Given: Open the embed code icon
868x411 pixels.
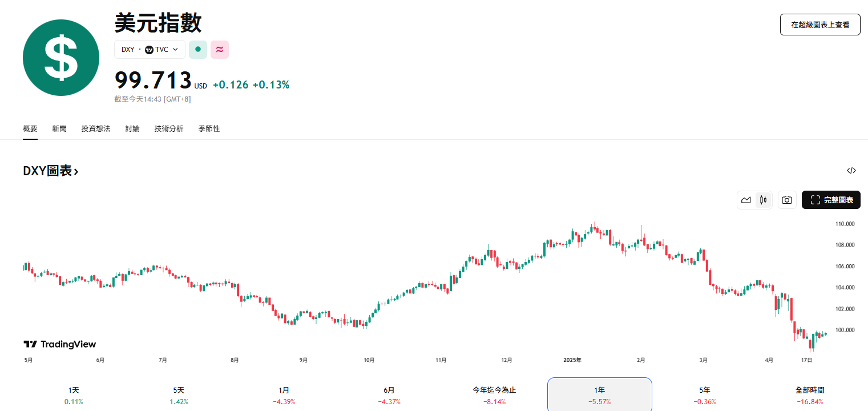Looking at the screenshot, I should [851, 171].
